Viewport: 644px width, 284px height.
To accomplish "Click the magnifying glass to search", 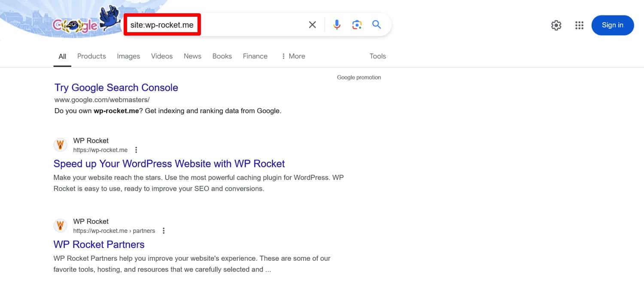I will pos(377,24).
